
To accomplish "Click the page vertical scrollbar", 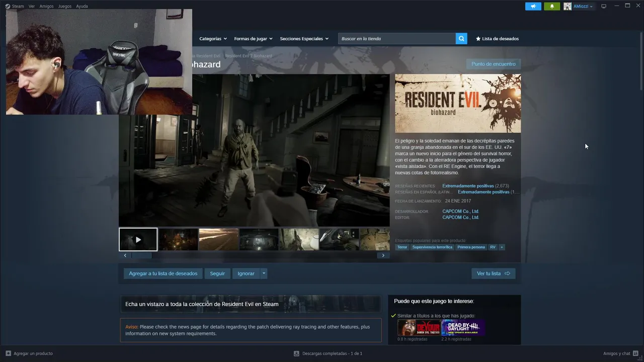I will pyautogui.click(x=640, y=60).
